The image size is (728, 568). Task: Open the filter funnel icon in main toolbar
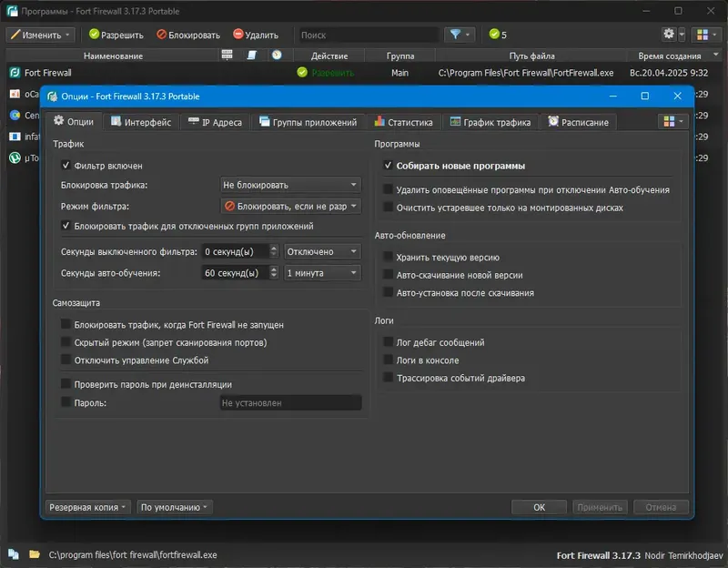pyautogui.click(x=456, y=35)
